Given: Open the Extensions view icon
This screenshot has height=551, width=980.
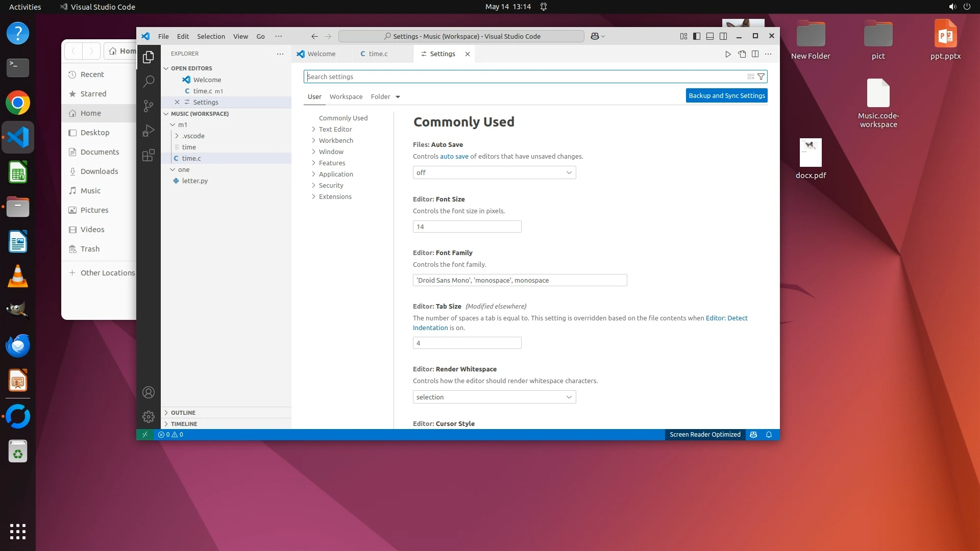Looking at the screenshot, I should [149, 155].
